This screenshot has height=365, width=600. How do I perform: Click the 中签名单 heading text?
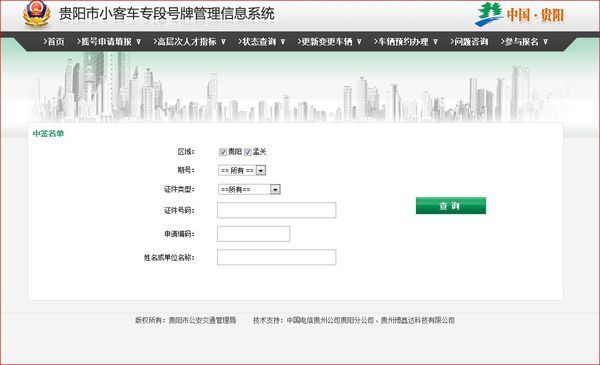point(48,134)
